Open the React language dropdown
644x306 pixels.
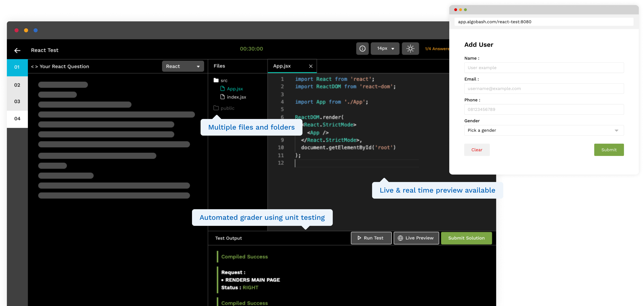pos(183,66)
